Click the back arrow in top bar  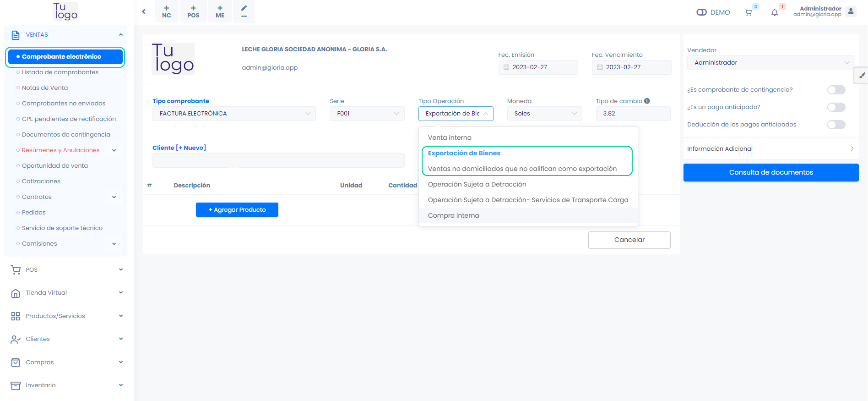click(144, 11)
